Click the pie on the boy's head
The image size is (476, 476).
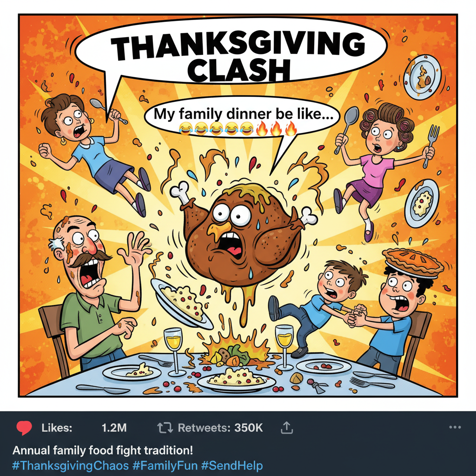point(412,262)
